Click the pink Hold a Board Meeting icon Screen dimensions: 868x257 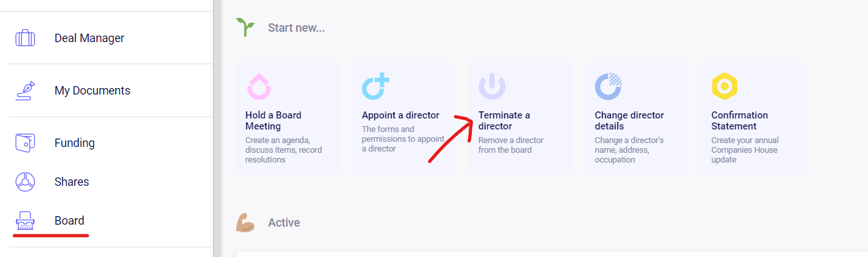(x=259, y=87)
